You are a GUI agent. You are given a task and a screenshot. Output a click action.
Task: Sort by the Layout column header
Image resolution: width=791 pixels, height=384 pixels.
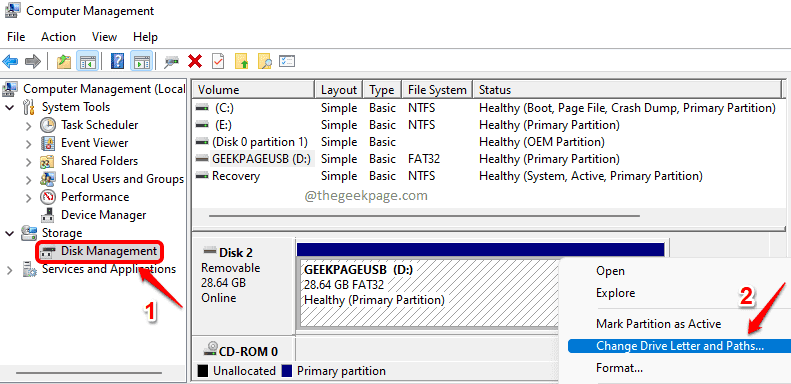click(339, 90)
